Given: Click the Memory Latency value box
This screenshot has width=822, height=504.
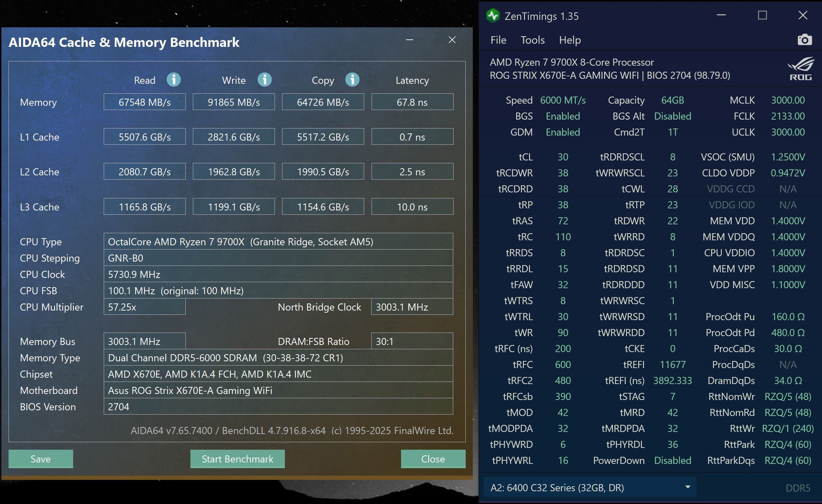Looking at the screenshot, I should [412, 102].
